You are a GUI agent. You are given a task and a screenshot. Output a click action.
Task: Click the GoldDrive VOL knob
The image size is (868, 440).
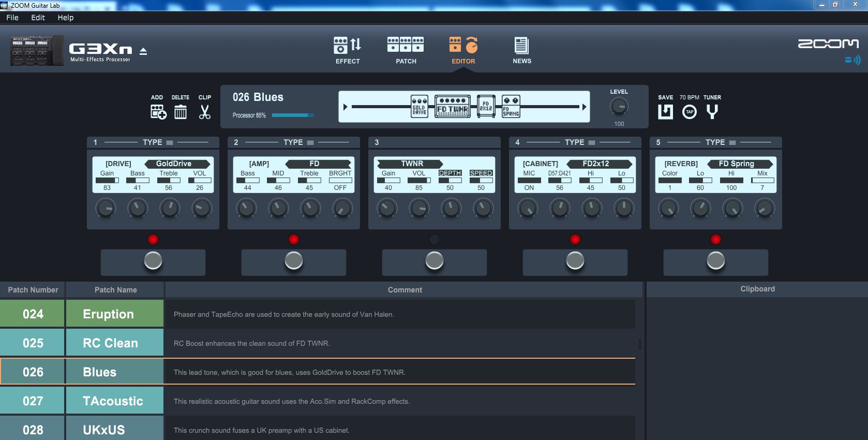[x=201, y=209]
